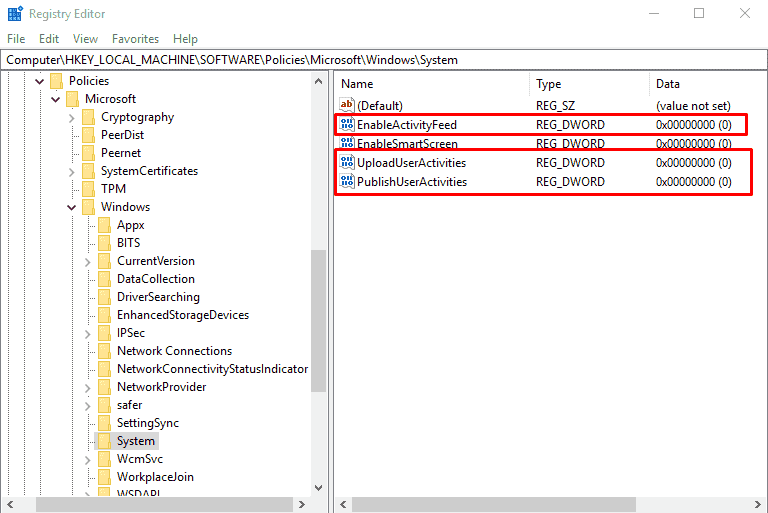Expand the WcmSvc key
Screen dimensions: 768x513
[88, 460]
